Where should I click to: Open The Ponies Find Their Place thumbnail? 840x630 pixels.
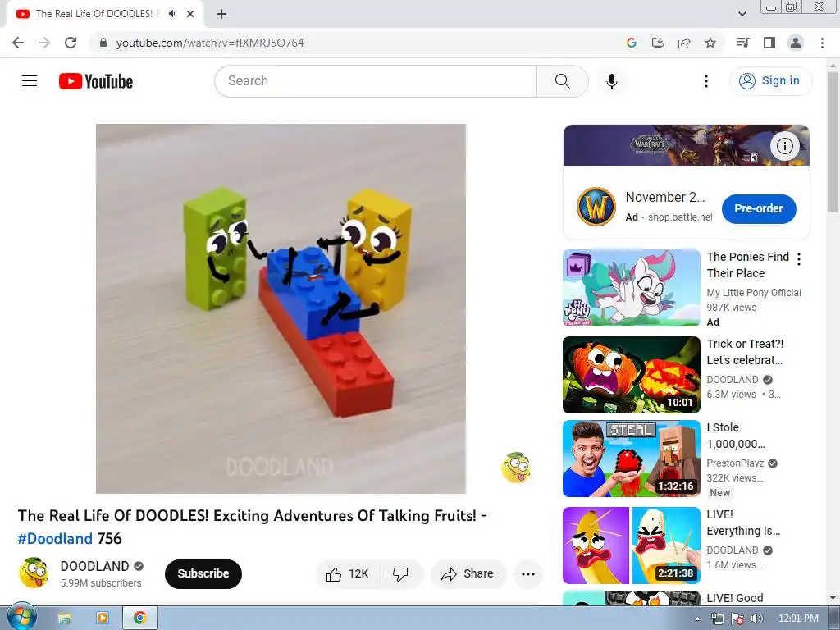click(631, 288)
